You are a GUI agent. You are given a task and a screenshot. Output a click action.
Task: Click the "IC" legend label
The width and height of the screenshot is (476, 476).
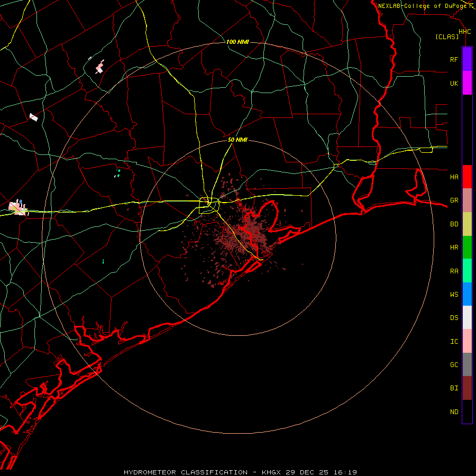click(x=454, y=342)
